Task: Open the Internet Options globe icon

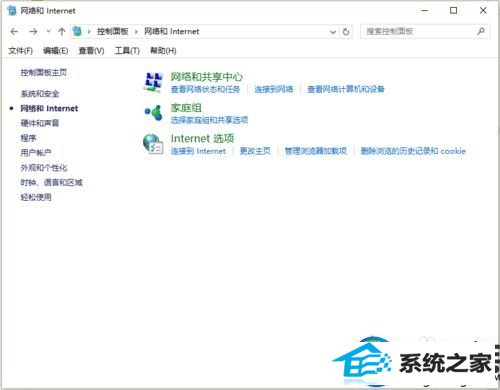Action: (153, 144)
